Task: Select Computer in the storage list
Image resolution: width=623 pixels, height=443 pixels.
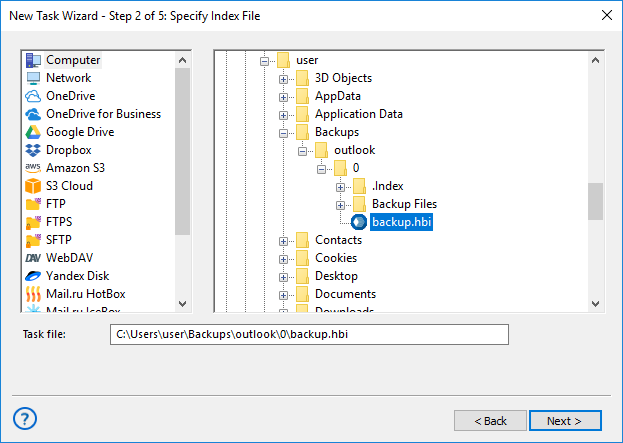Action: 73,60
